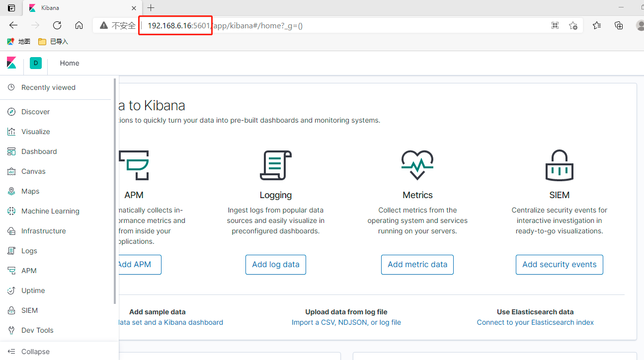Click the Canvas icon in sidebar
The width and height of the screenshot is (644, 360).
[x=11, y=171]
